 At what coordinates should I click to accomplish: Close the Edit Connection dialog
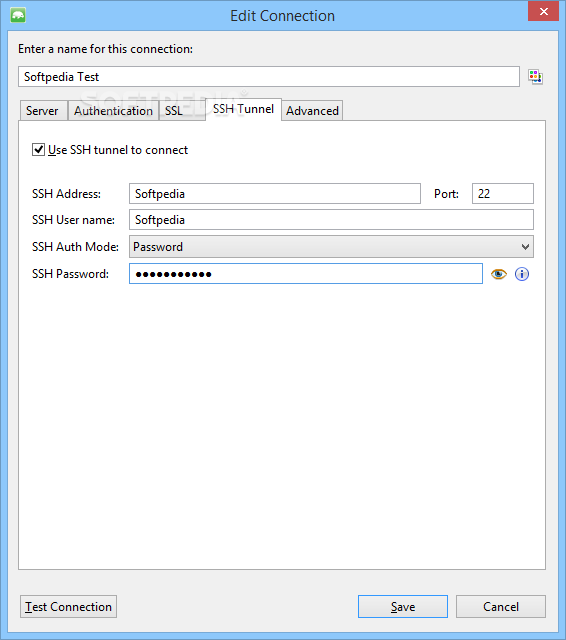click(x=543, y=11)
